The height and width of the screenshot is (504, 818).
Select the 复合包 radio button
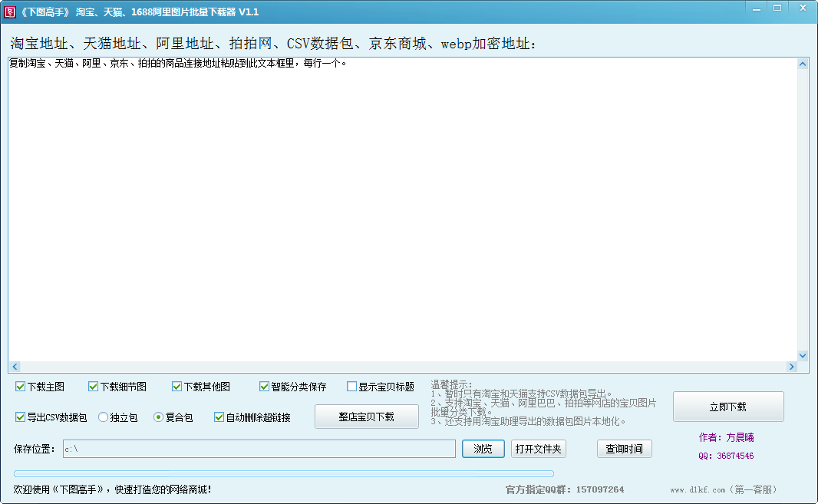[x=157, y=417]
